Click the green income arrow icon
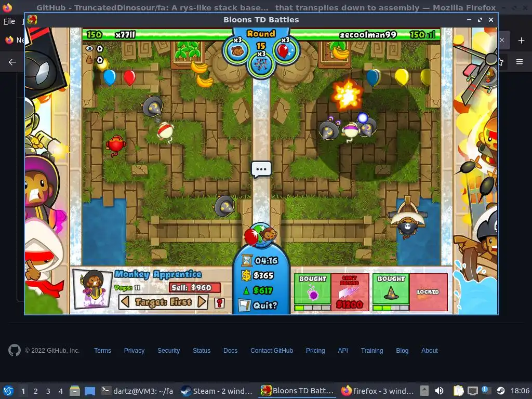 247,290
